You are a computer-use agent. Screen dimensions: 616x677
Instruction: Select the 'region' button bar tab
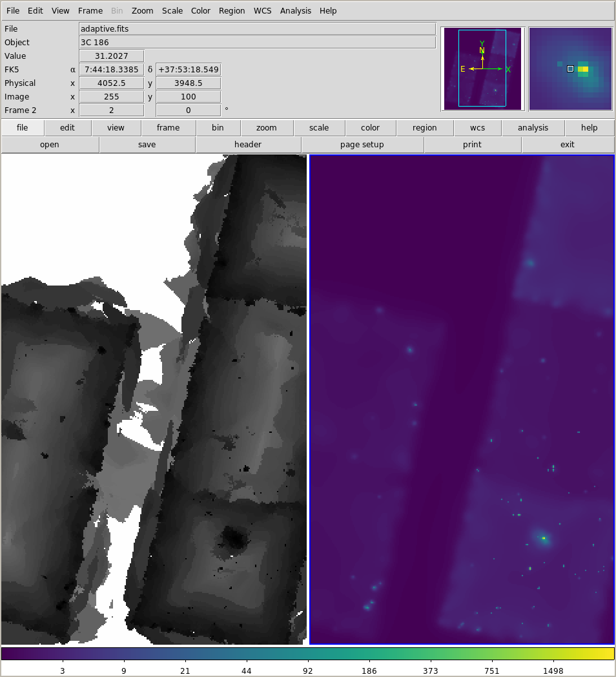424,128
